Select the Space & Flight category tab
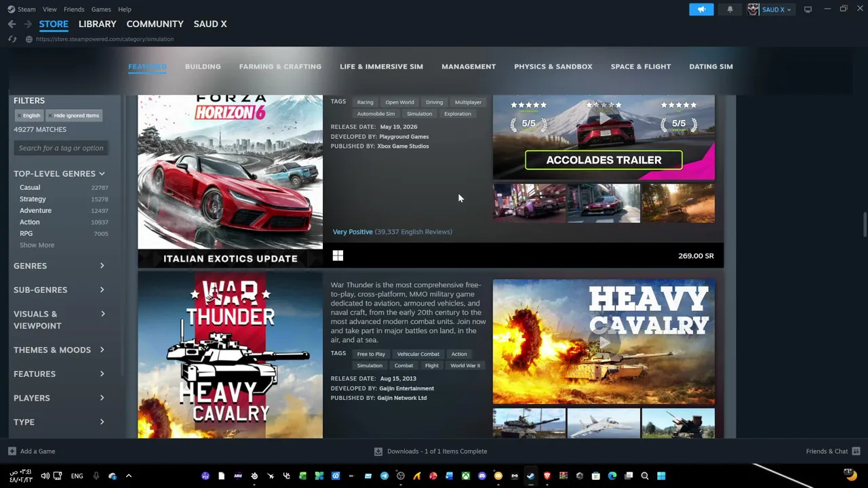Image resolution: width=868 pixels, height=488 pixels. click(641, 66)
